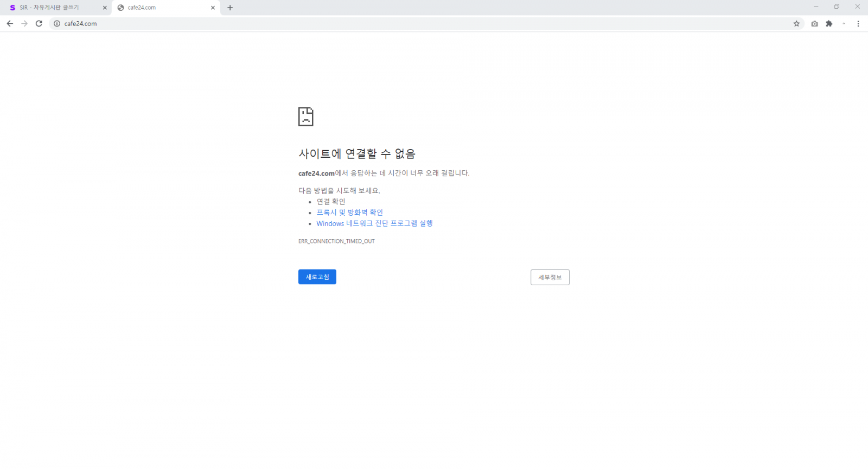The height and width of the screenshot is (470, 868).
Task: Close the SIR 자유게시판 tab
Action: (x=105, y=8)
